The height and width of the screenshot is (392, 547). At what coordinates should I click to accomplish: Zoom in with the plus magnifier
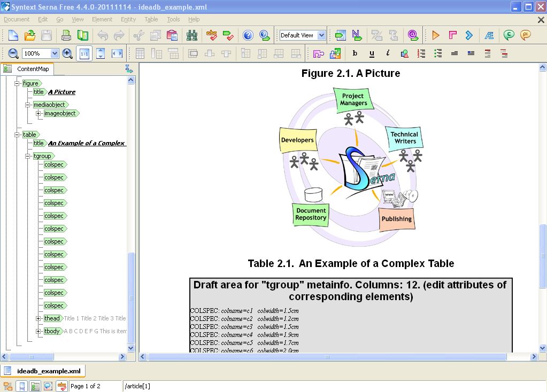pos(67,53)
